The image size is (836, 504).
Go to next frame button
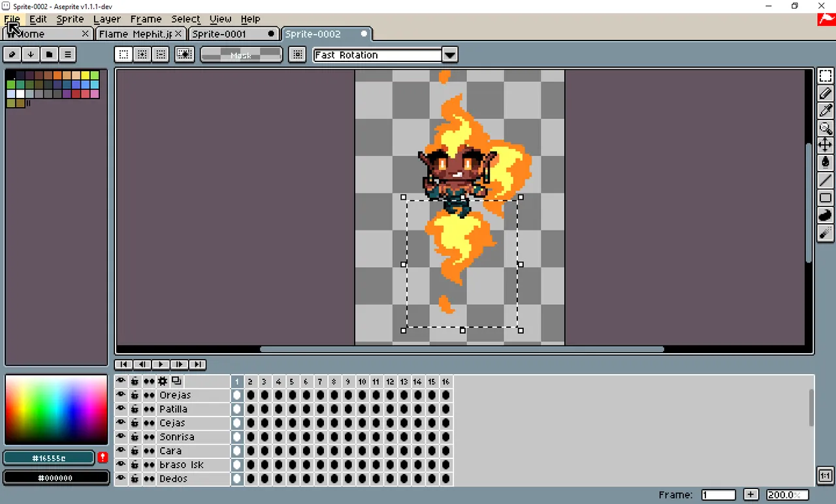coord(179,364)
